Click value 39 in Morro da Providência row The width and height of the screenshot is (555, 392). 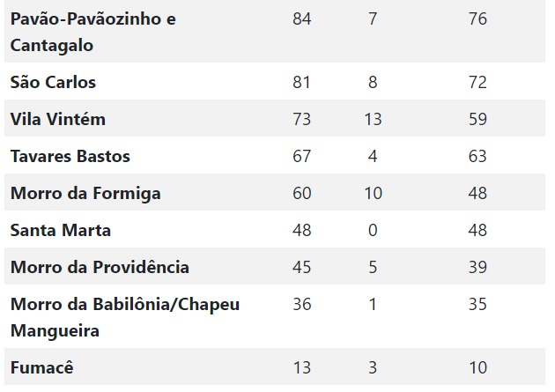click(477, 267)
